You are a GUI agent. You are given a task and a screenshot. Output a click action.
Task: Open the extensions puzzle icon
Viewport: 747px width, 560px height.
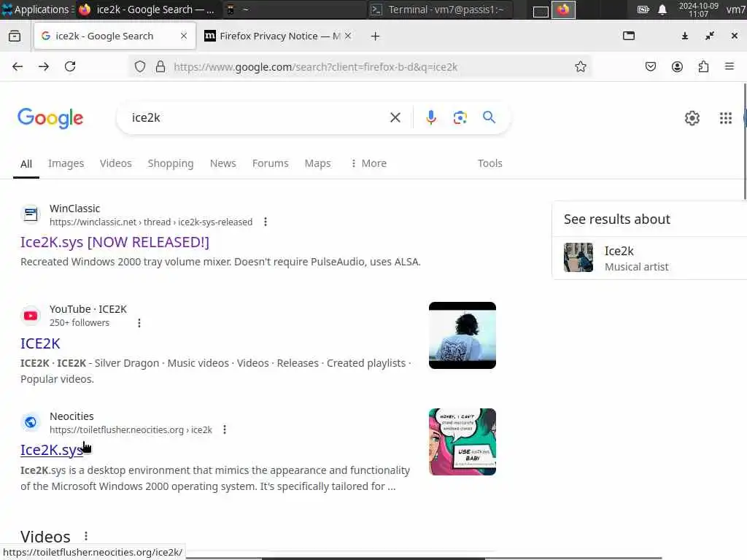point(703,66)
